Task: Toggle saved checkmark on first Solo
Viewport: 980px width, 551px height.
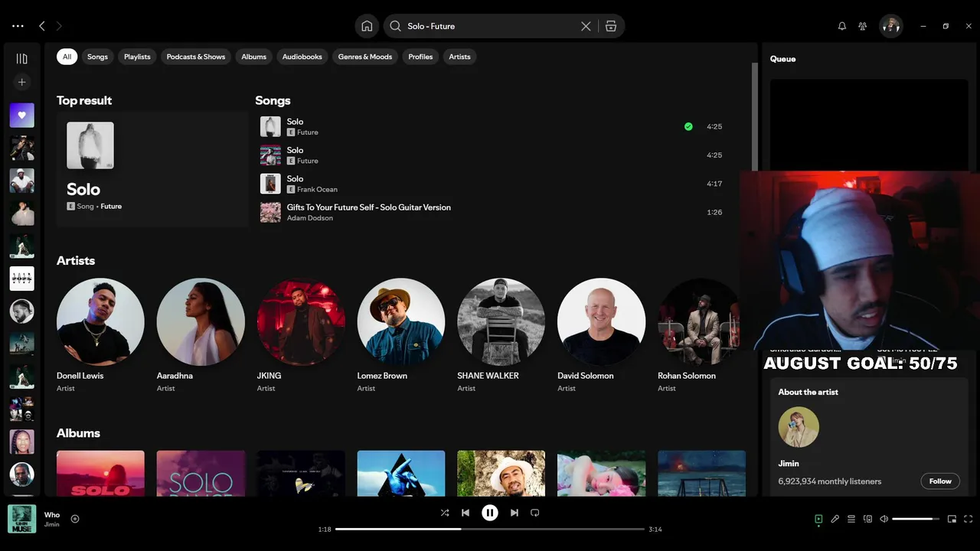Action: click(x=688, y=126)
